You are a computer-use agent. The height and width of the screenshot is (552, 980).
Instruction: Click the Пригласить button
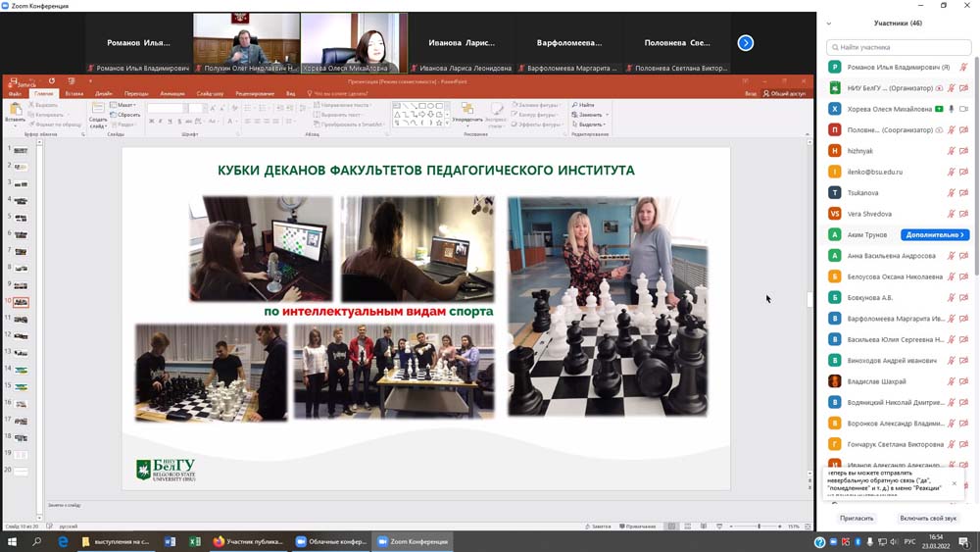[x=856, y=518]
